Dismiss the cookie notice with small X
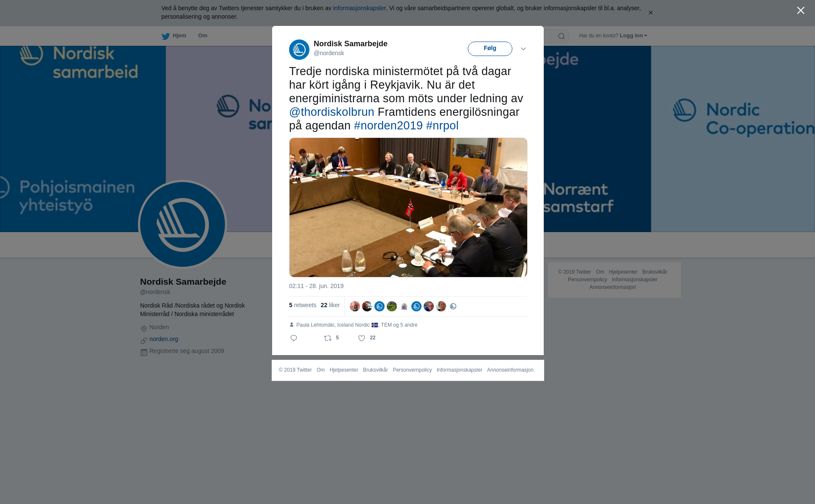The image size is (815, 504). point(650,13)
